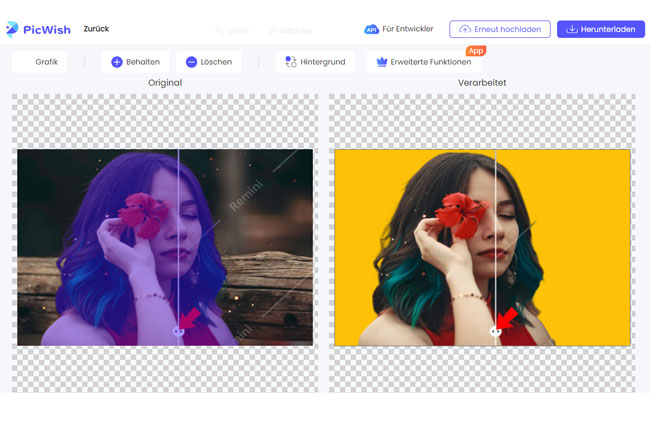The height and width of the screenshot is (430, 650).
Task: Redo with the Nächste button
Action: click(x=290, y=31)
